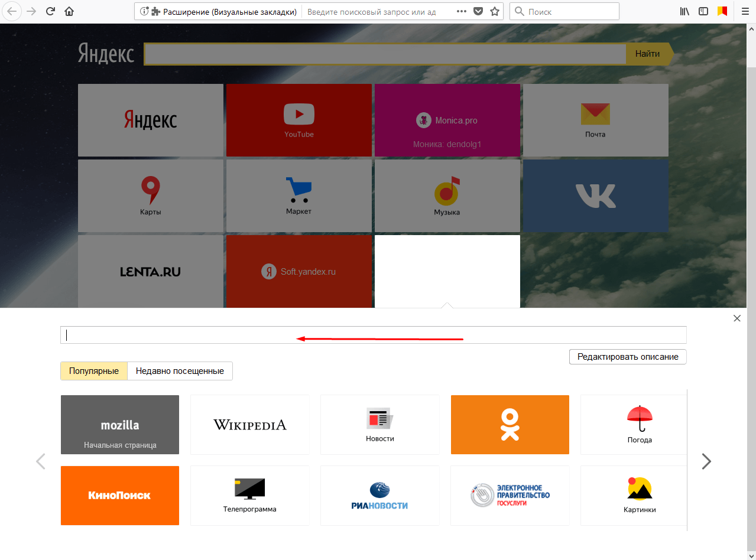Show previous suggestions with left chevron
This screenshot has height=560, width=756.
(41, 461)
